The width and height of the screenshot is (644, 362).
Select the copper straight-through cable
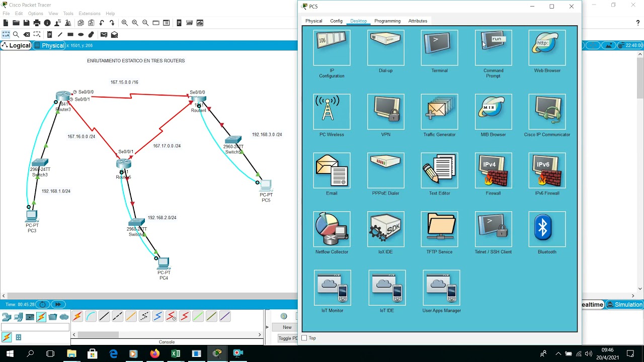click(104, 316)
